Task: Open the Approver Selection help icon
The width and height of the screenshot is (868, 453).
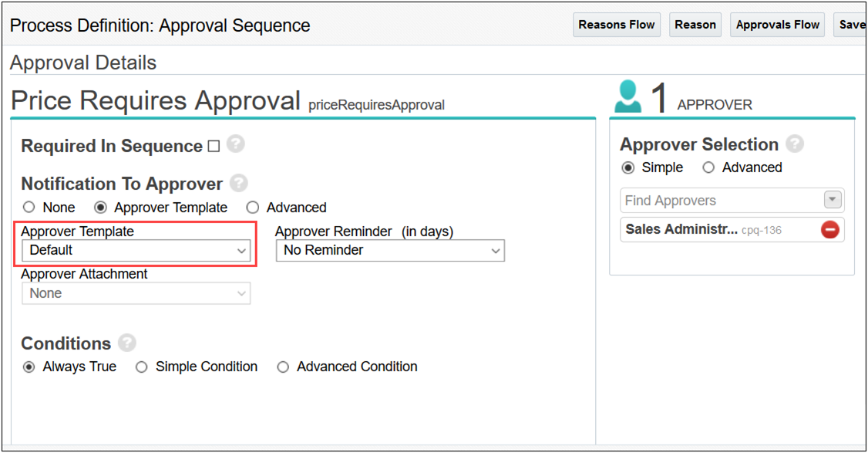Action: coord(795,144)
